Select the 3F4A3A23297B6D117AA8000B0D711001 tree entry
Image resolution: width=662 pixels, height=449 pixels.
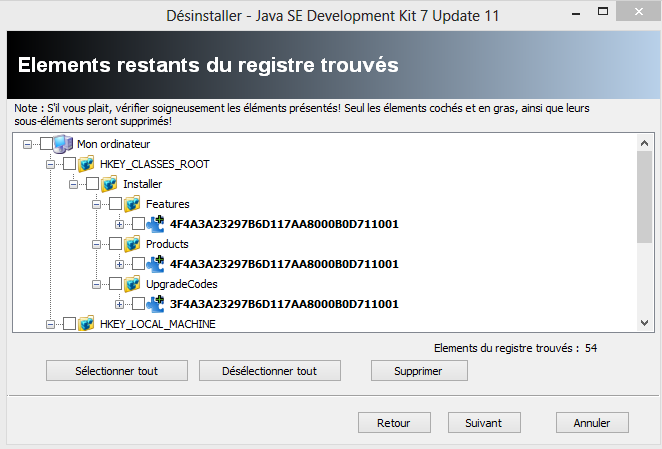coord(284,304)
